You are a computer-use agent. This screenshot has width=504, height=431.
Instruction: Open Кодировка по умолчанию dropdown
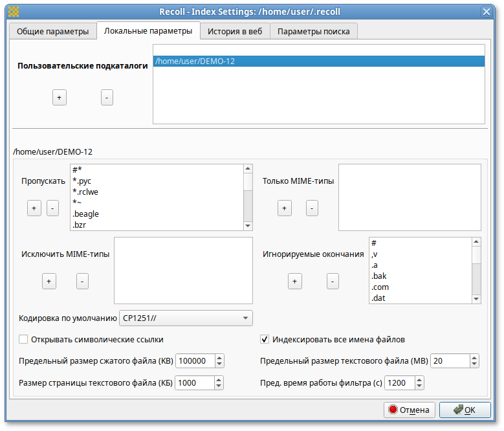point(186,318)
